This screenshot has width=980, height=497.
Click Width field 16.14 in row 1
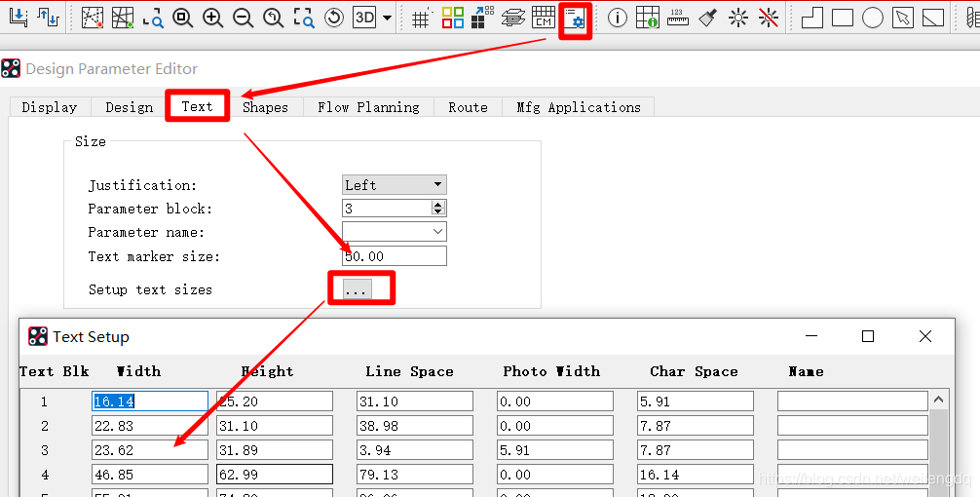pyautogui.click(x=150, y=401)
